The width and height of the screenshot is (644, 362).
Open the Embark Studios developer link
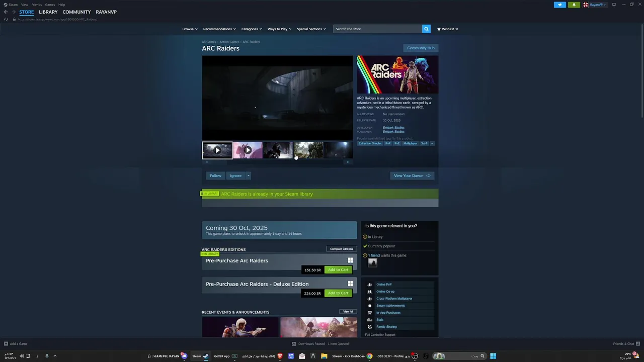click(393, 128)
